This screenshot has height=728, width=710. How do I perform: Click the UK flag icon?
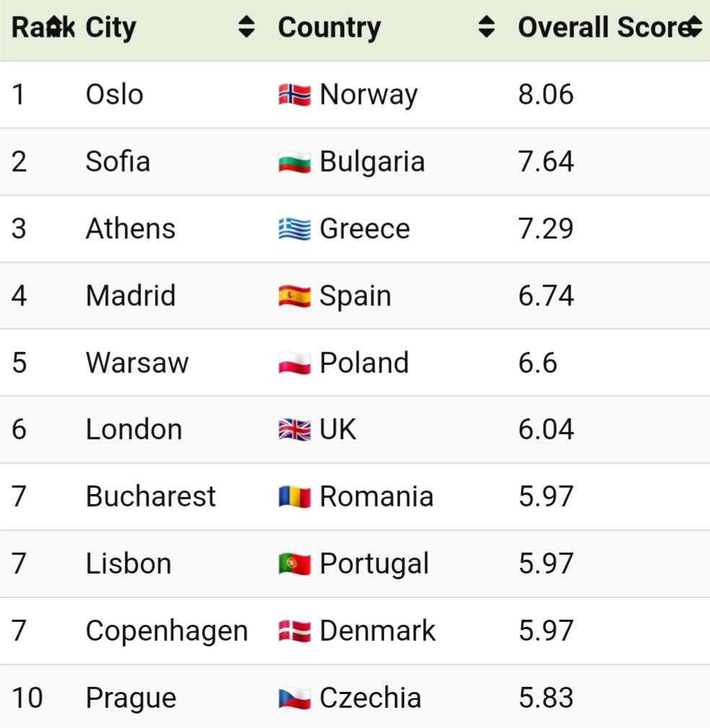click(294, 430)
